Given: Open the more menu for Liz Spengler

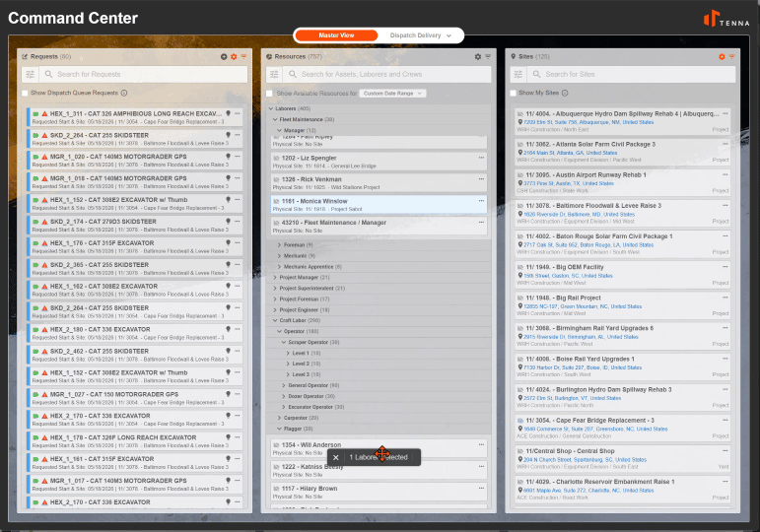Looking at the screenshot, I should coord(481,158).
